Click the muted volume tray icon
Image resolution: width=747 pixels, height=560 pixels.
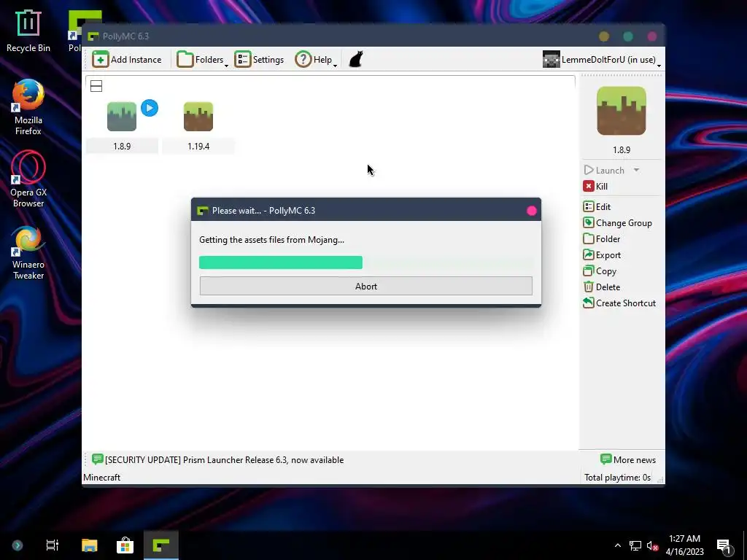point(652,545)
